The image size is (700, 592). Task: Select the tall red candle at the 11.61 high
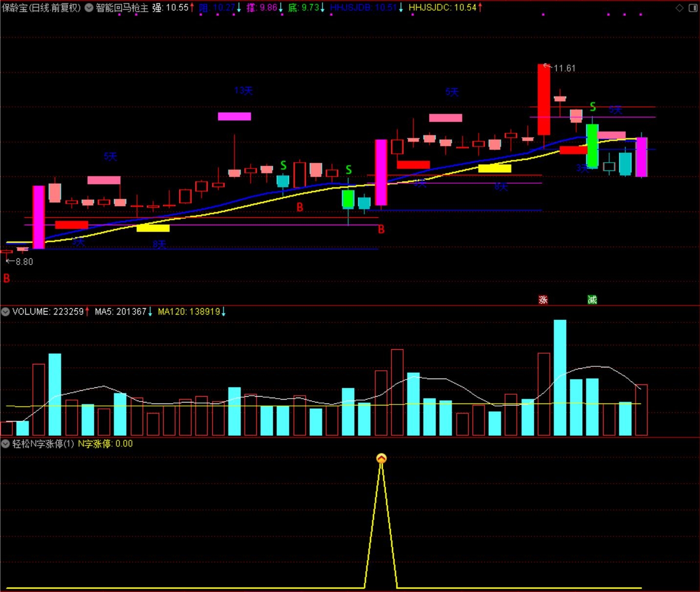point(544,100)
